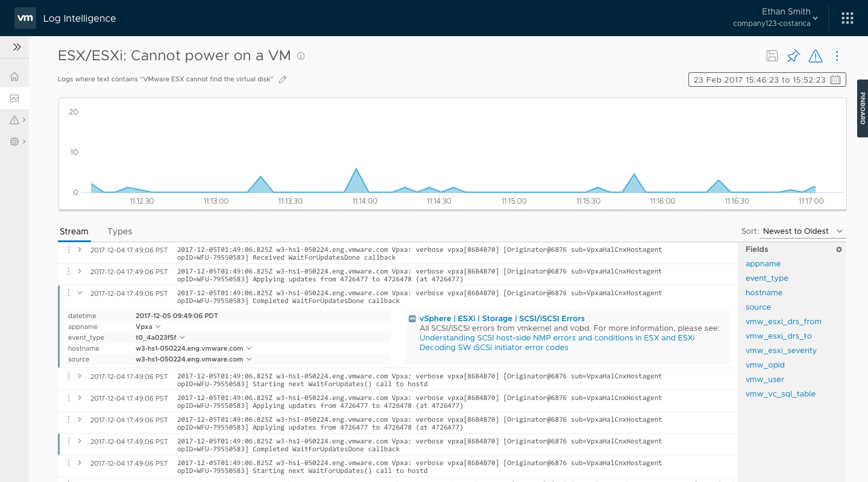Viewport: 868px width, 482px height.
Task: Select vmw_esxi_severity field
Action: [x=781, y=351]
